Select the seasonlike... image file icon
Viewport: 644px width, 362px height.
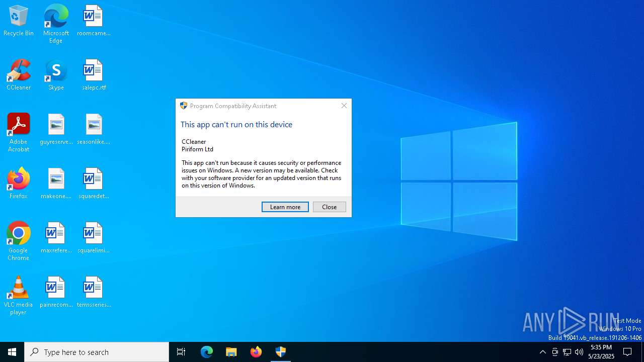coord(94,130)
